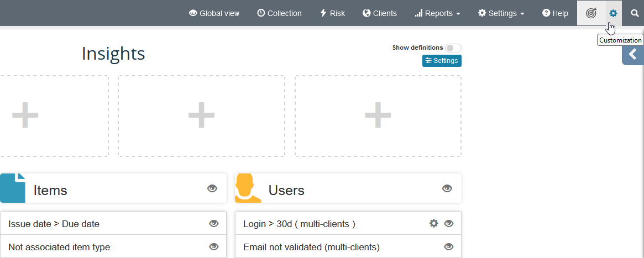644x258 pixels.
Task: Click the Customization gear icon
Action: [x=613, y=13]
